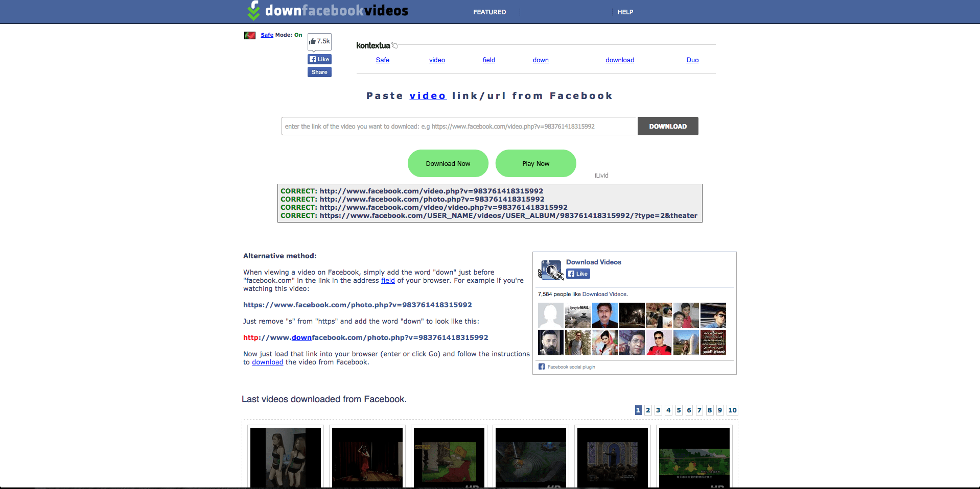The image size is (980, 489).
Task: Click the Facebook Share button
Action: point(319,72)
